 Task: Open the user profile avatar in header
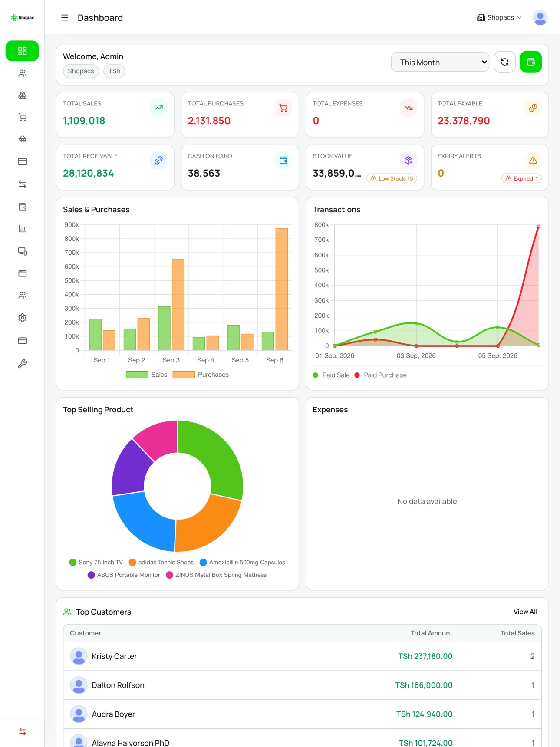(540, 18)
